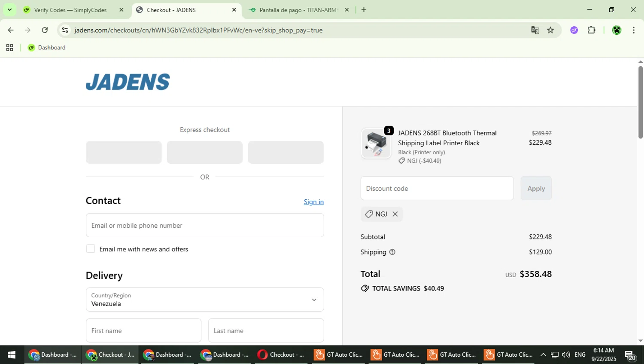
Task: Open first GT Auto Clicker taskbar window
Action: click(338, 355)
